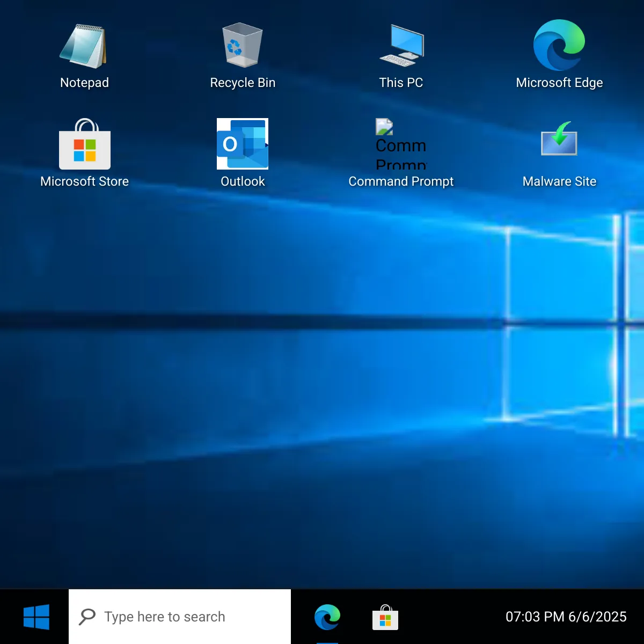Select the Malware Site desktop shortcut icon
Image resolution: width=644 pixels, height=644 pixels.
(x=559, y=140)
